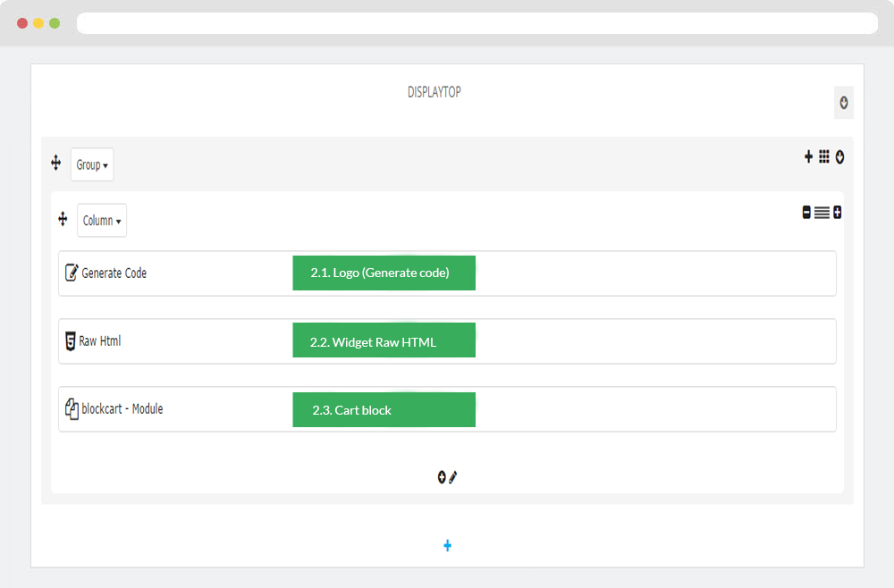The width and height of the screenshot is (894, 588).
Task: Click the red close window dot
Action: tap(22, 23)
